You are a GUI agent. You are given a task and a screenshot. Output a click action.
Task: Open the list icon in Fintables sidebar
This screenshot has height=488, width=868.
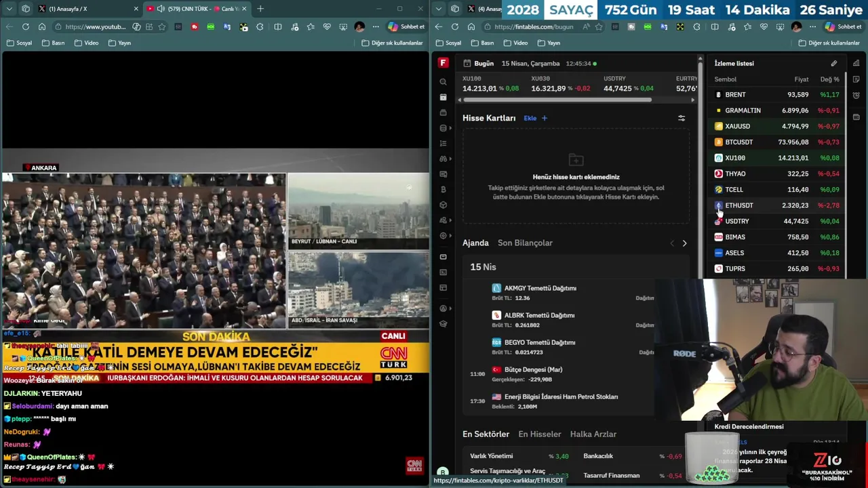coord(443,144)
